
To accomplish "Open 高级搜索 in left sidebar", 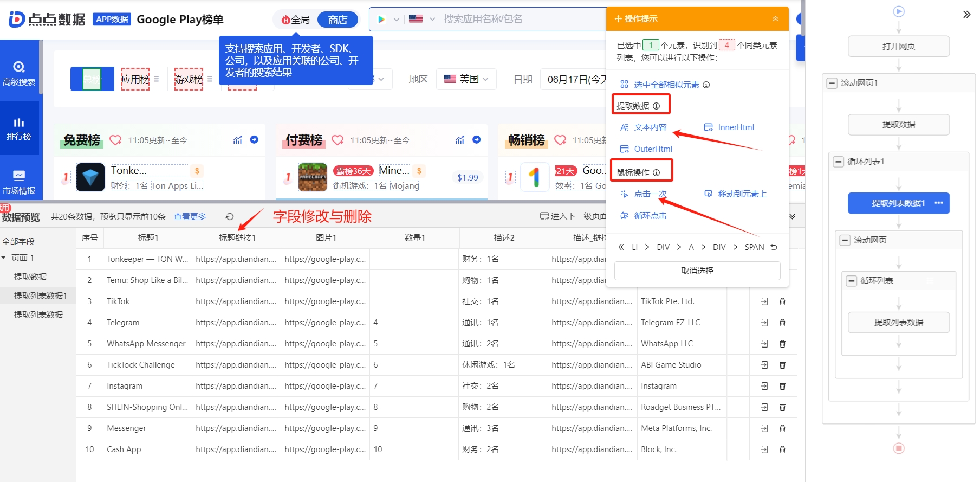I will (19, 73).
